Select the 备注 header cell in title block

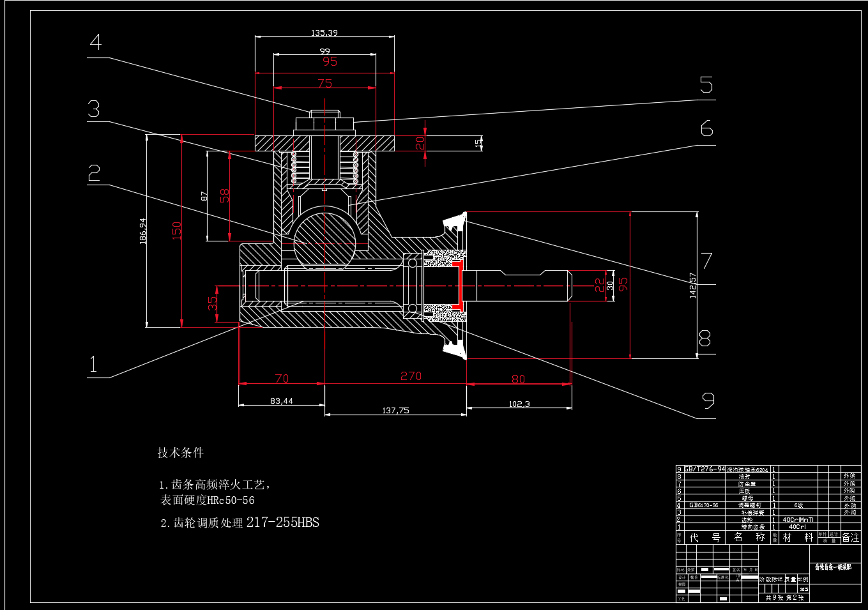(851, 538)
